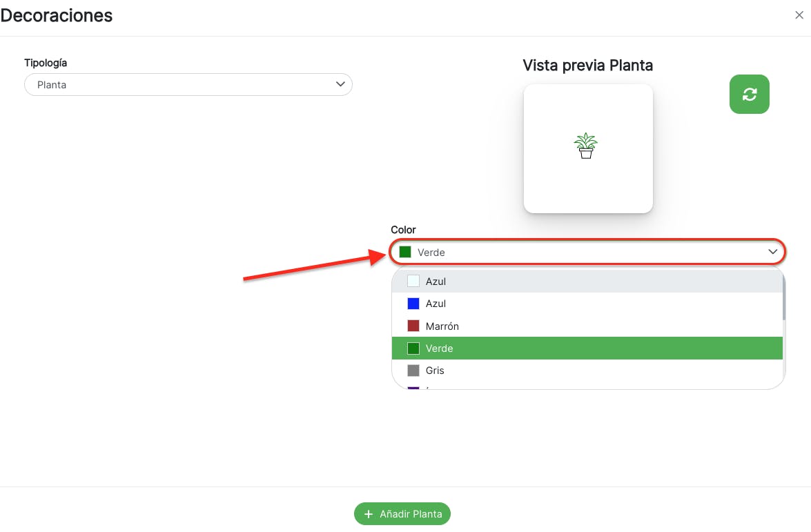This screenshot has width=811, height=532.
Task: Click the dark blue swatch beside Azul
Action: point(413,304)
